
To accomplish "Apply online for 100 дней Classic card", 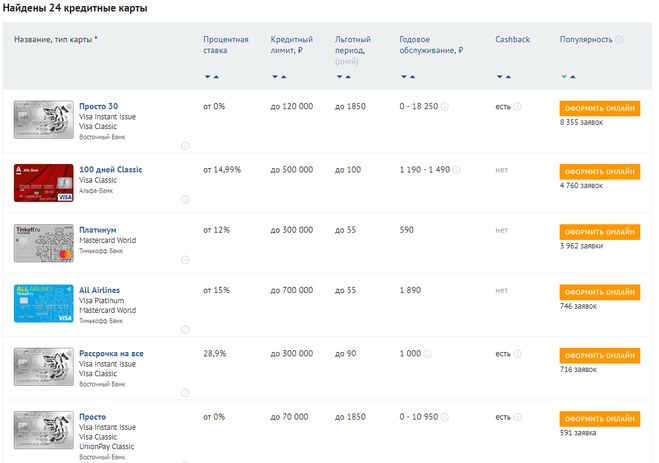I will point(600,172).
